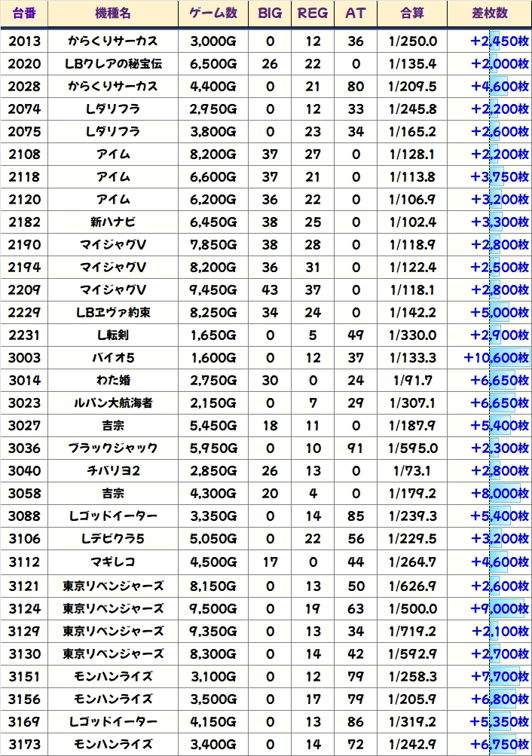Click the AT column header
This screenshot has height=756, width=532.
click(355, 14)
